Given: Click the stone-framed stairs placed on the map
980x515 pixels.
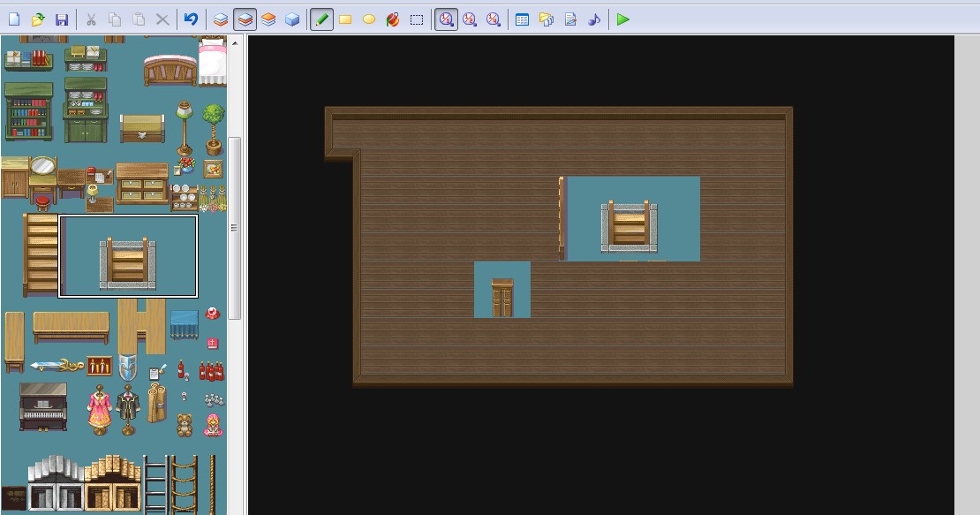Looking at the screenshot, I should 629,226.
